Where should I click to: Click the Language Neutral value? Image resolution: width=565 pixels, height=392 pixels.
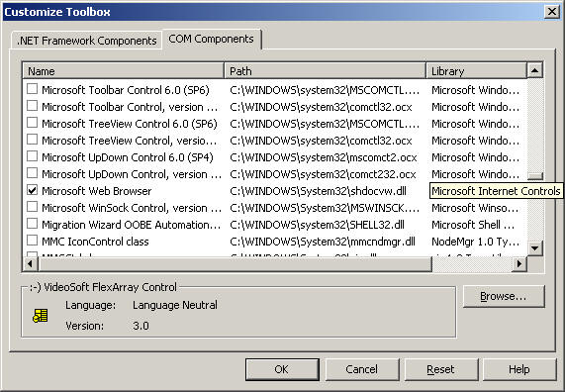(175, 305)
